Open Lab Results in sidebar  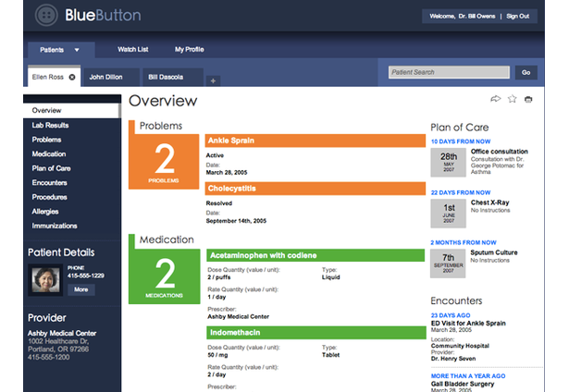coord(50,125)
